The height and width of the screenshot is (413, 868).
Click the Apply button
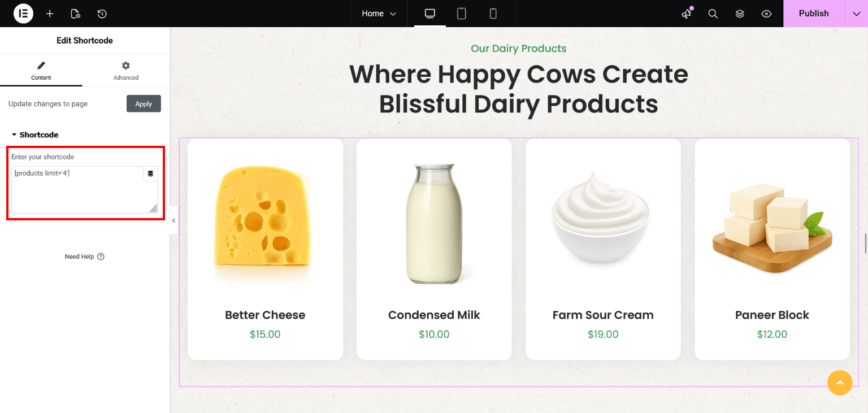(x=144, y=104)
